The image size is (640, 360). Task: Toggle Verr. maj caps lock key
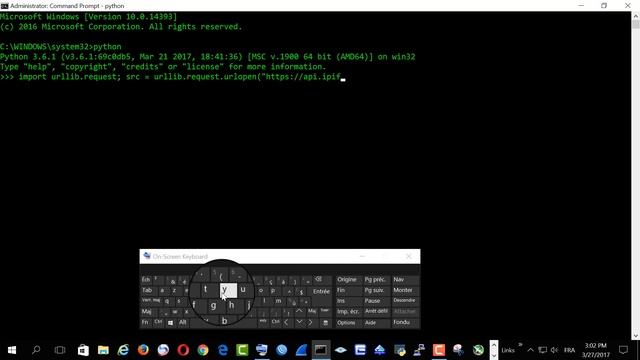(151, 301)
